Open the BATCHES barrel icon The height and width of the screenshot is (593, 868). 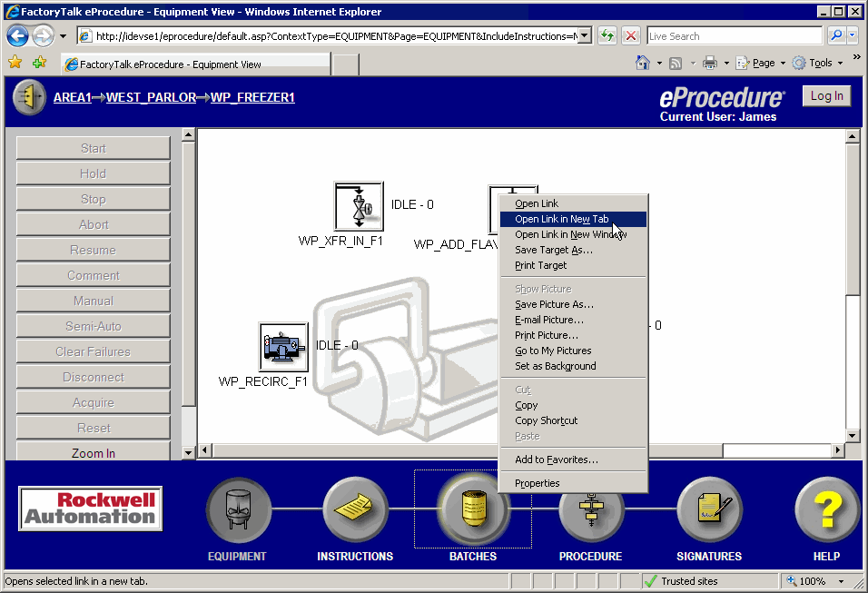(x=473, y=509)
